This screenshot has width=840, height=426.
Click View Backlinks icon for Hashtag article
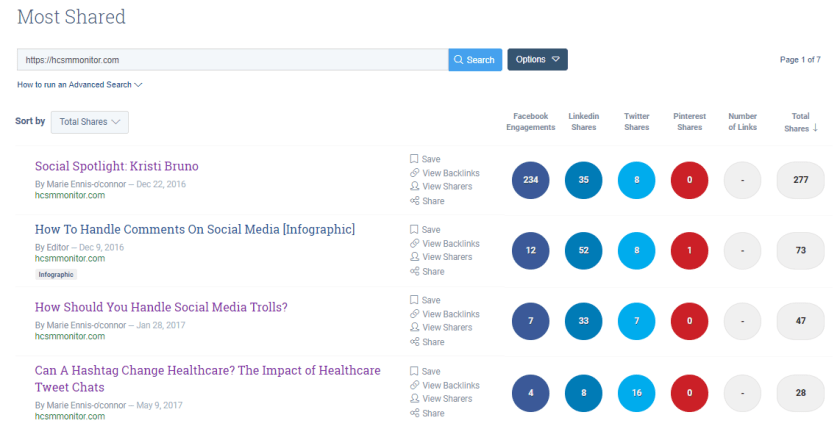414,385
